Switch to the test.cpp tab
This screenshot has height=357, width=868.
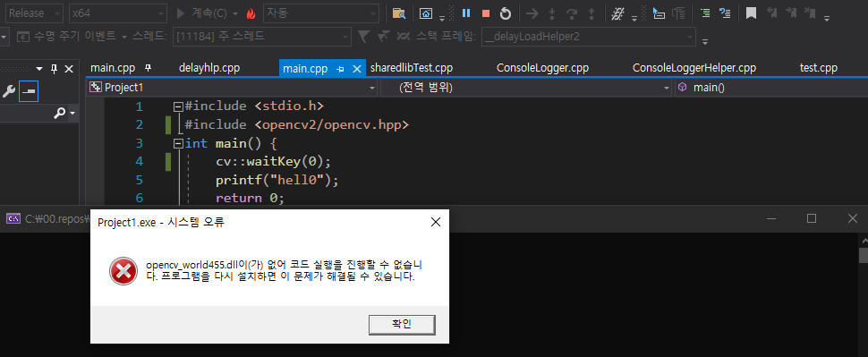pyautogui.click(x=819, y=68)
